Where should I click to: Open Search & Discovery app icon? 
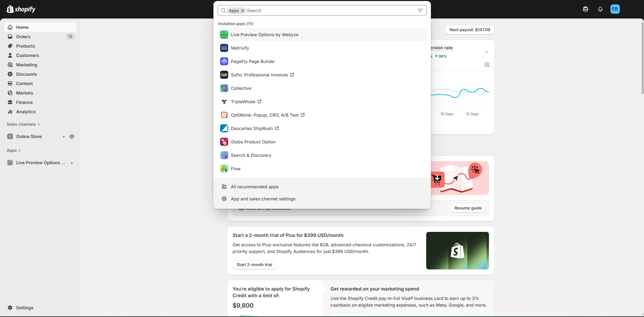click(x=224, y=155)
